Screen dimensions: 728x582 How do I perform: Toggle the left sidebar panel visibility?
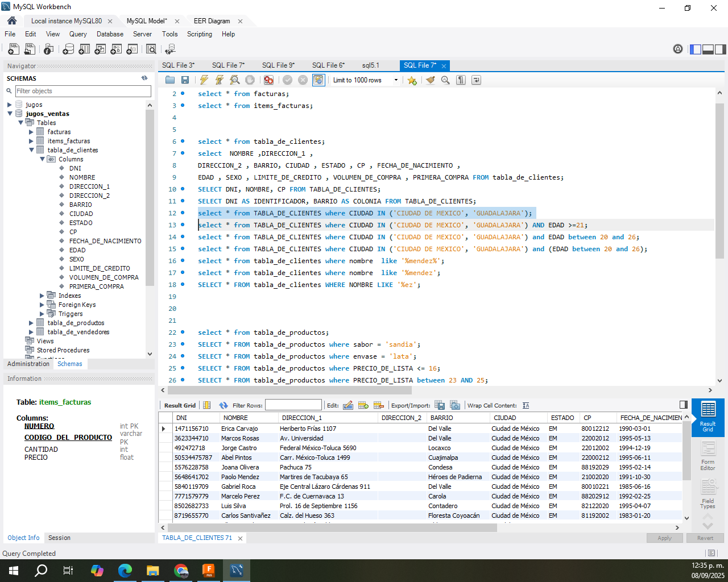point(696,49)
